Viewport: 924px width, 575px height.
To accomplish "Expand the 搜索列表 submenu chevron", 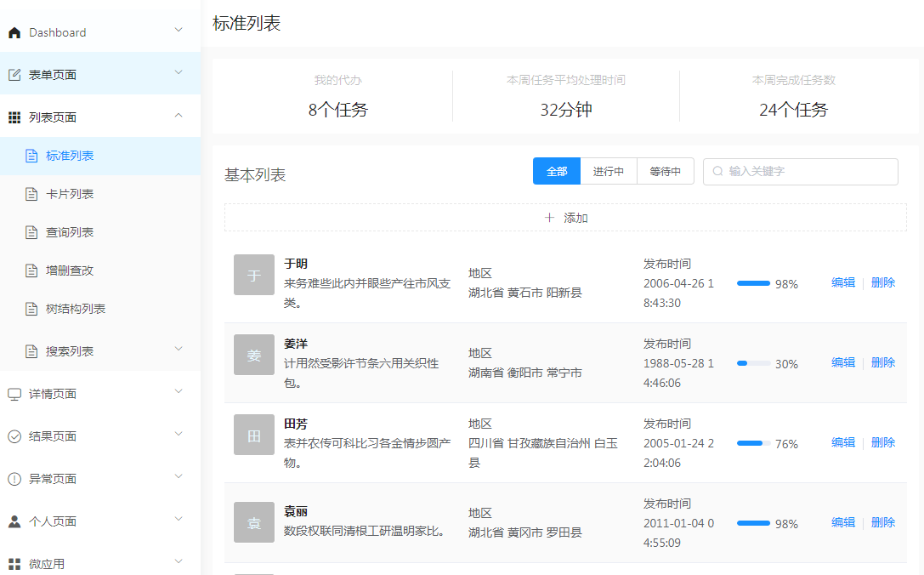I will (179, 349).
